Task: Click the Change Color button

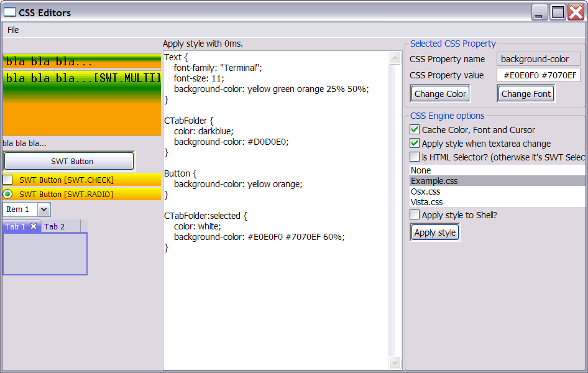Action: [440, 94]
